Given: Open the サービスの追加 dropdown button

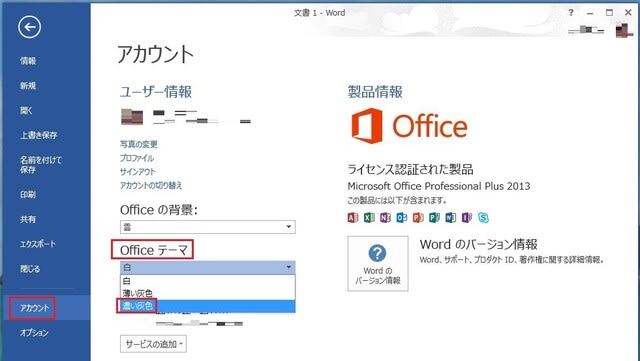Looking at the screenshot, I should tap(153, 344).
